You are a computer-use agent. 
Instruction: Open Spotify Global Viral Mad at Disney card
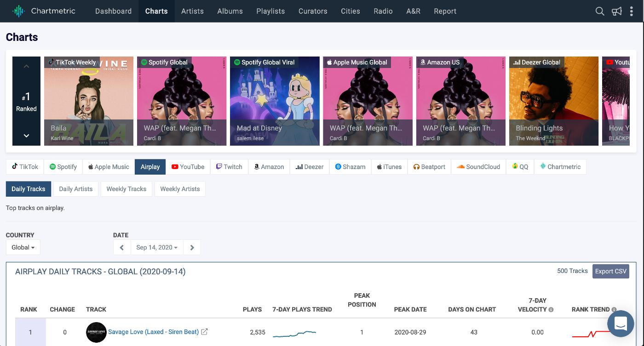click(275, 101)
